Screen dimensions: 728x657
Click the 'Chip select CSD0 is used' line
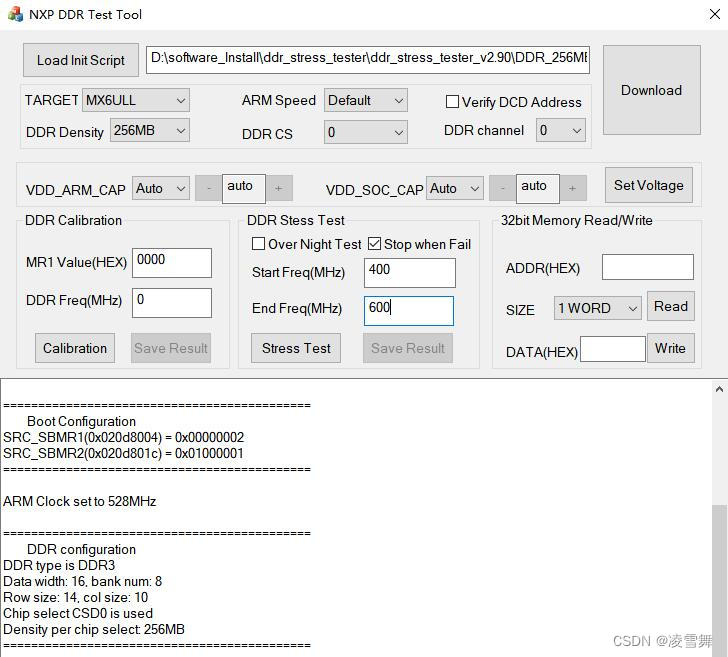coord(78,613)
